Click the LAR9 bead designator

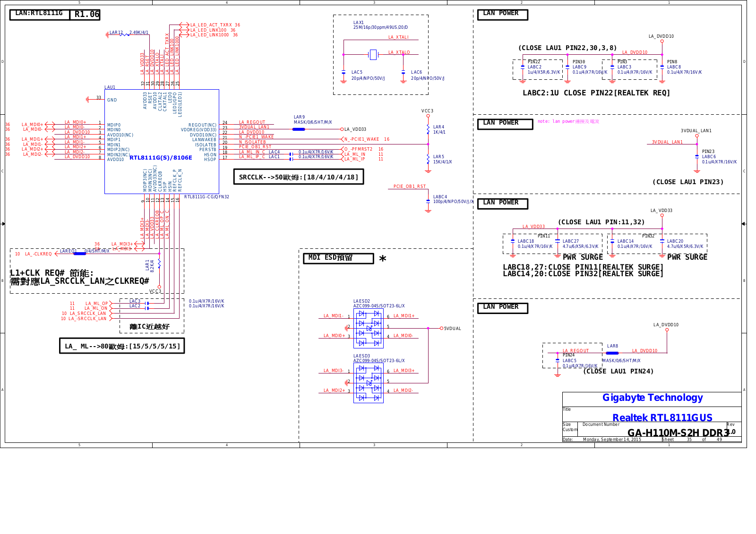pos(299,117)
